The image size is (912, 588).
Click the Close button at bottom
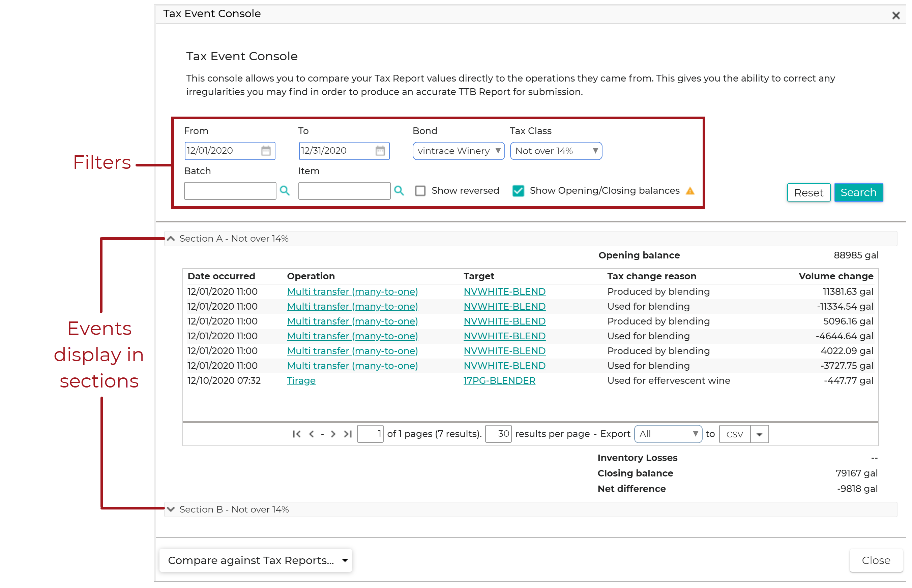876,560
